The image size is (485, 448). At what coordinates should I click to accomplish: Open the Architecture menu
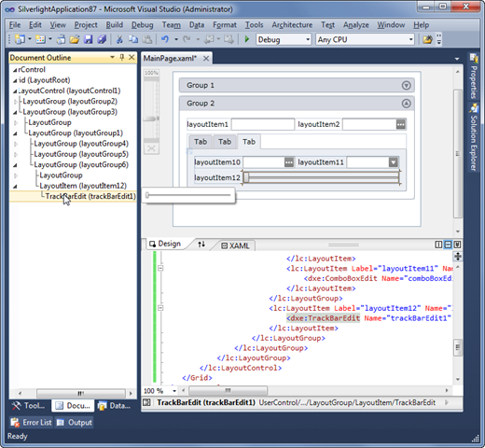[x=292, y=25]
